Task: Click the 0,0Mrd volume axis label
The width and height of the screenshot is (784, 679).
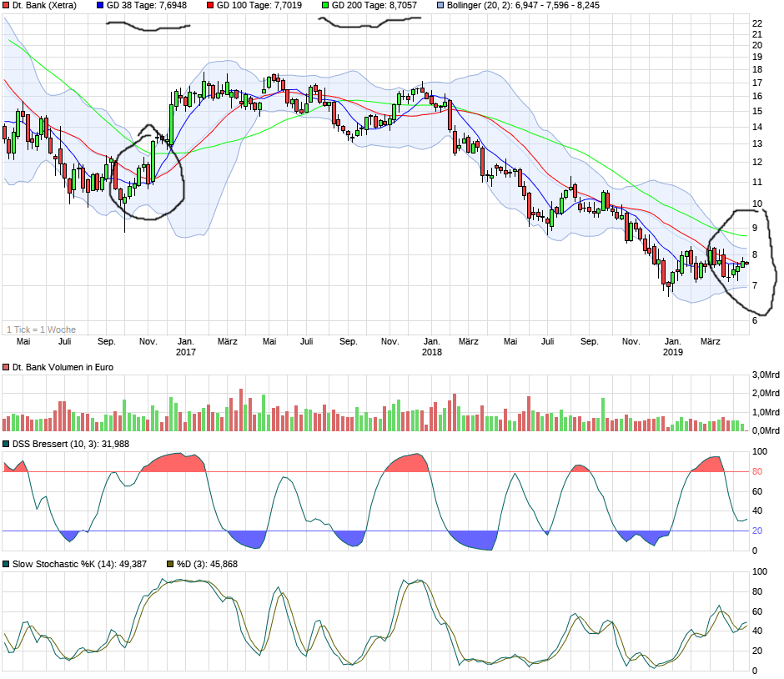Action: tap(766, 430)
